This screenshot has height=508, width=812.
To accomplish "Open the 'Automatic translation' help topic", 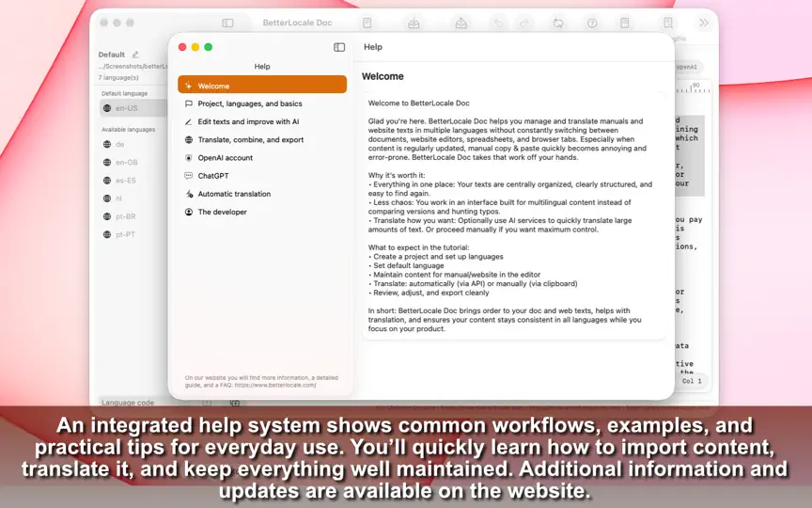I will tap(262, 194).
